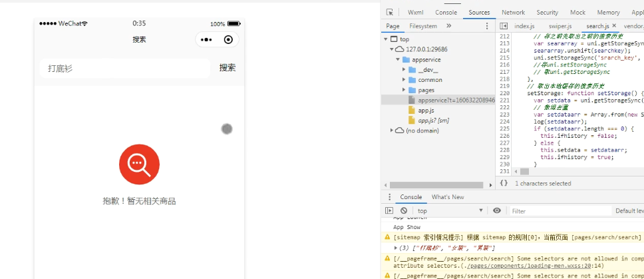The width and height of the screenshot is (644, 279).
Task: Select the app.js? [sm] file
Action: pyautogui.click(x=433, y=121)
